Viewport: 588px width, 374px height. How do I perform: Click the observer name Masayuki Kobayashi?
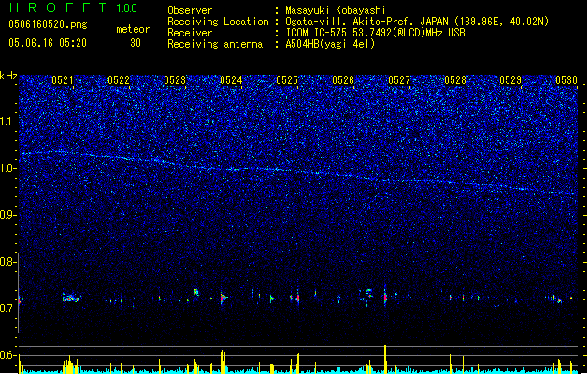(x=336, y=10)
